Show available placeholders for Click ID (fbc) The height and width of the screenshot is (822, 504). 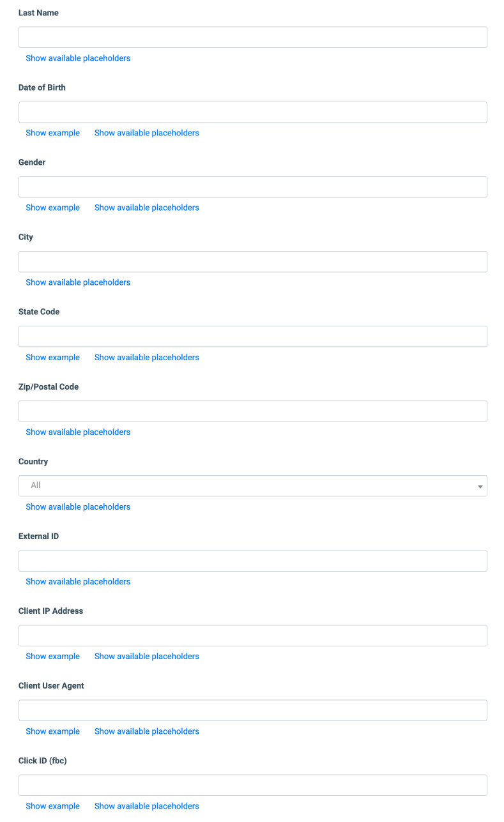coord(147,806)
